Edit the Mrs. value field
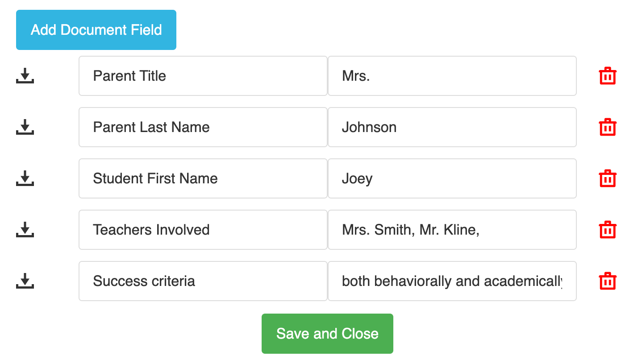The height and width of the screenshot is (364, 642). click(452, 76)
